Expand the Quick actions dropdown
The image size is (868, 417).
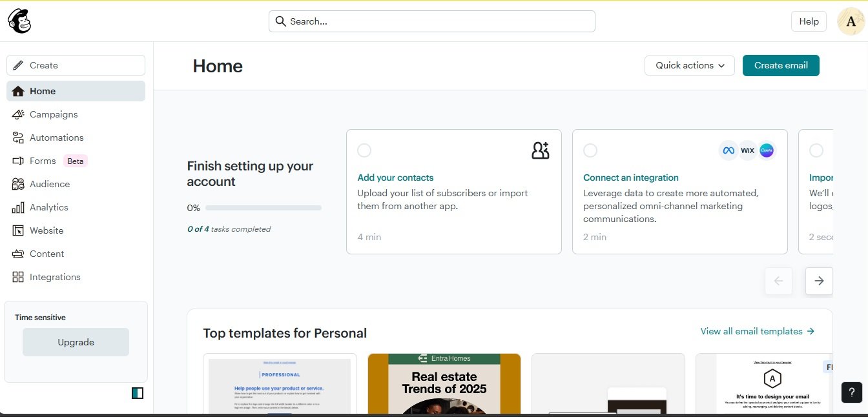689,65
